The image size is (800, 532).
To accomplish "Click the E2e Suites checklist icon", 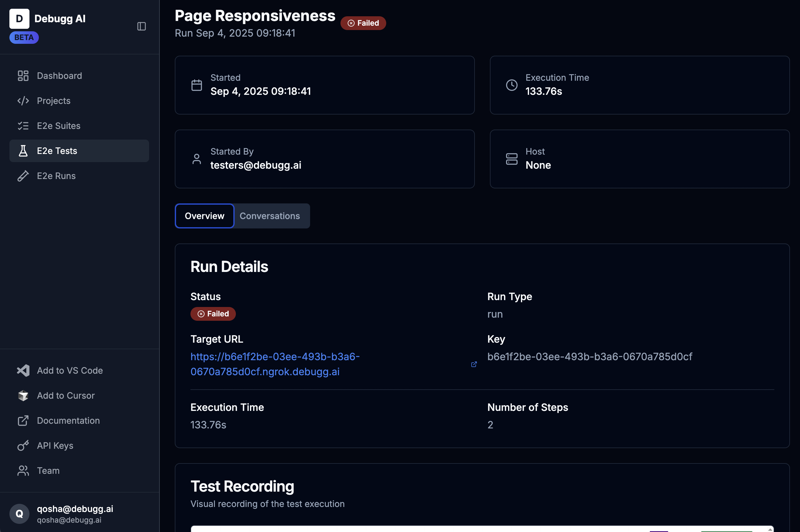I will tap(23, 125).
